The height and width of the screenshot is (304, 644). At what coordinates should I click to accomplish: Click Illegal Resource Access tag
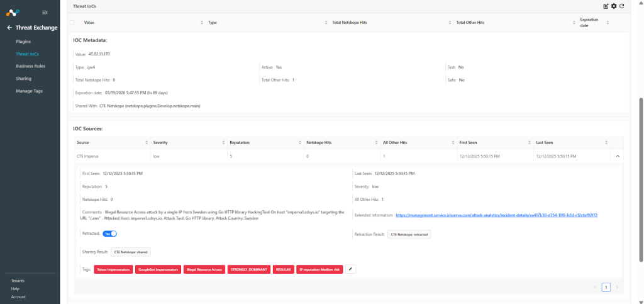204,269
